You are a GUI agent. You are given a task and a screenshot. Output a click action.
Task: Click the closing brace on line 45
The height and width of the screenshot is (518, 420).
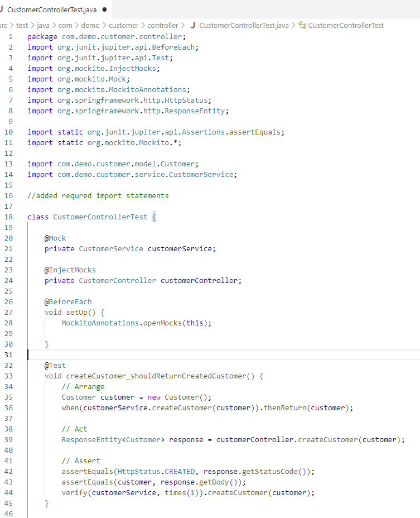pyautogui.click(x=46, y=503)
